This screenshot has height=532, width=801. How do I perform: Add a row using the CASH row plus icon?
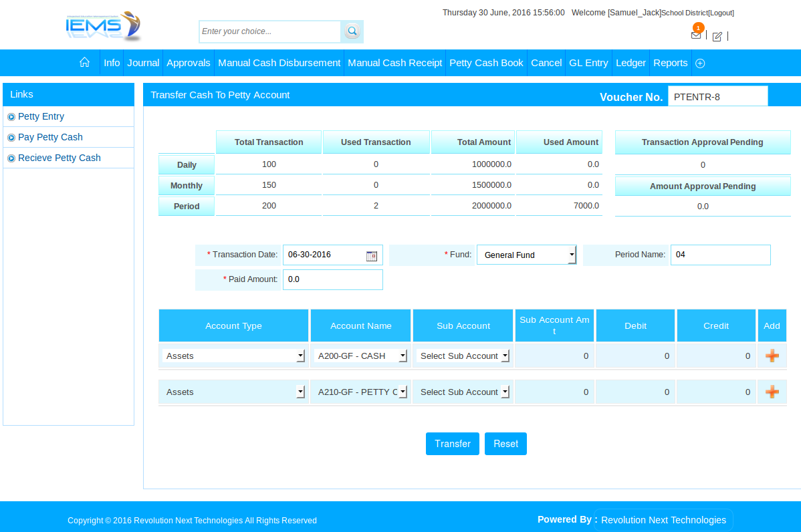tap(772, 356)
